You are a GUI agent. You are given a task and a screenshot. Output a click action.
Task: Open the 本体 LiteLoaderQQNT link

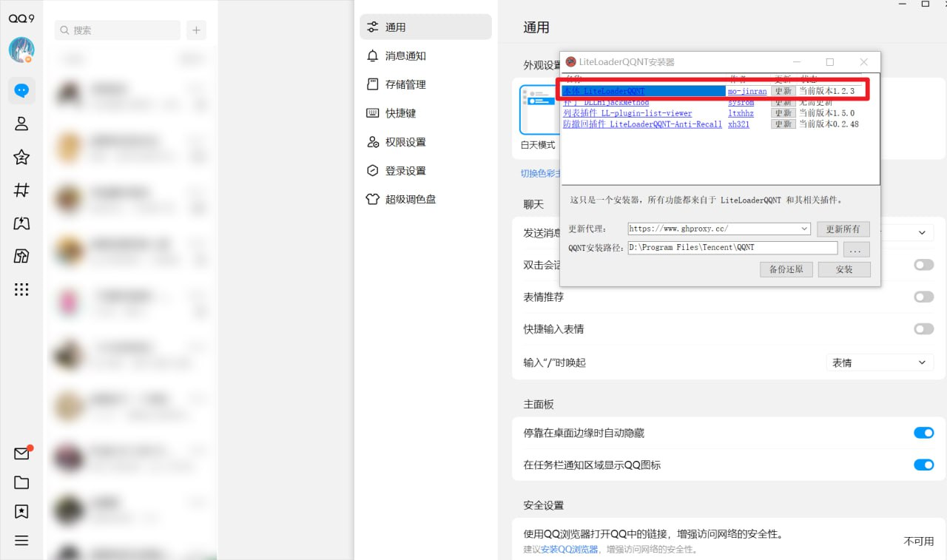coord(604,91)
